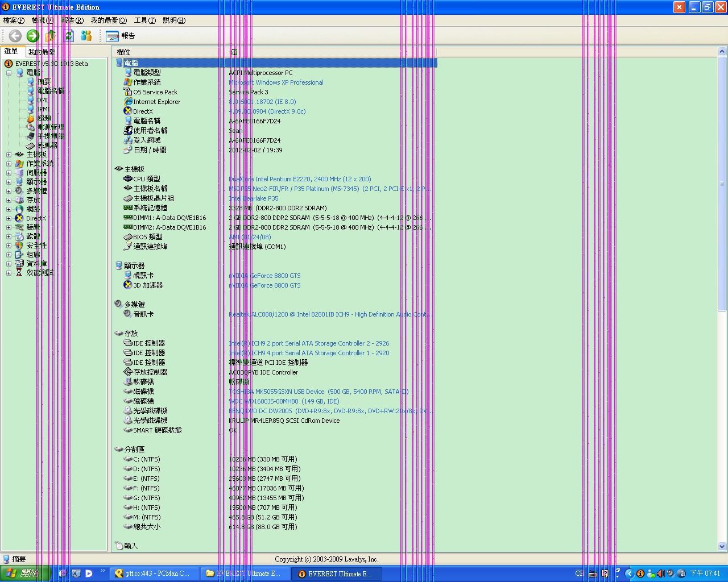The image size is (728, 582).
Task: Click the 開始 Start button
Action: tap(25, 573)
